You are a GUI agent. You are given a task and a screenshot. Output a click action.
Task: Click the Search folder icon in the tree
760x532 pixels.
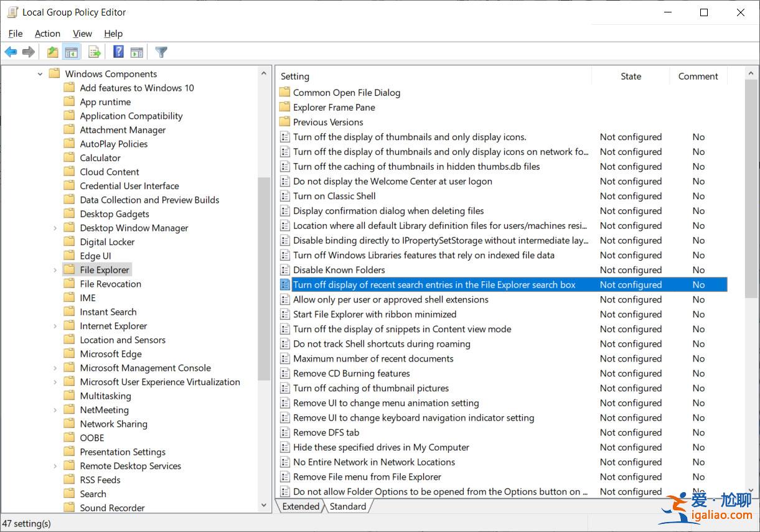click(x=69, y=493)
